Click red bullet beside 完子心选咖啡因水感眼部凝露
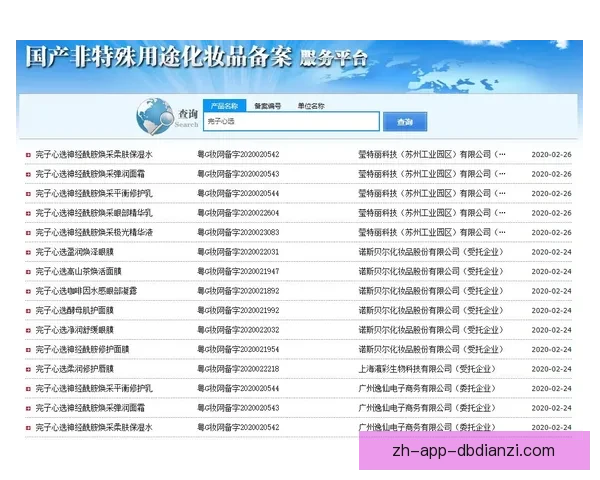Image resolution: width=600 pixels, height=480 pixels. click(28, 291)
